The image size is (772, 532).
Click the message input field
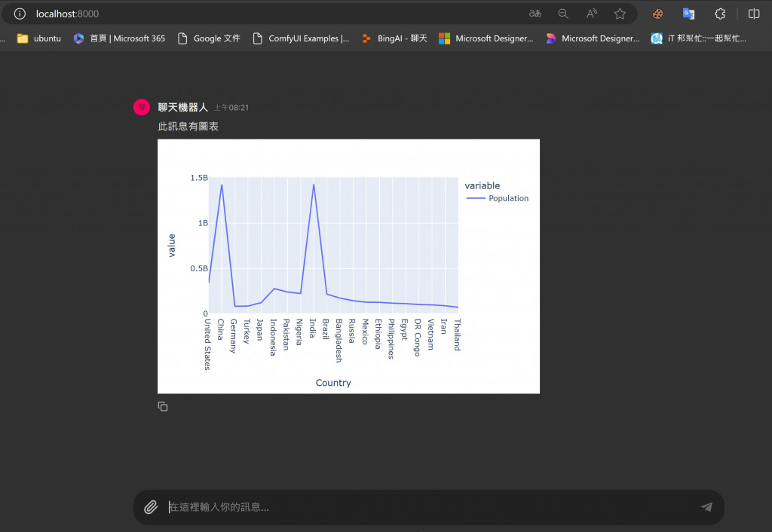coord(428,507)
